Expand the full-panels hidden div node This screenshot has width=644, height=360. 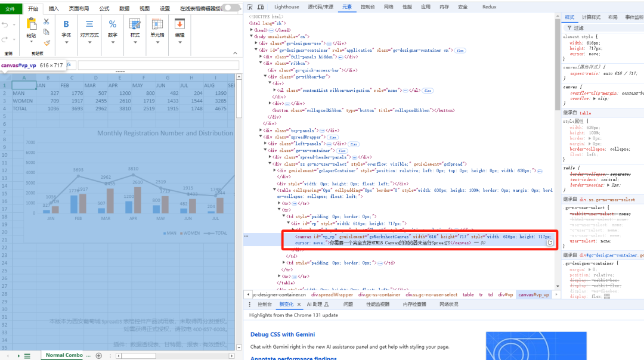[x=261, y=57]
